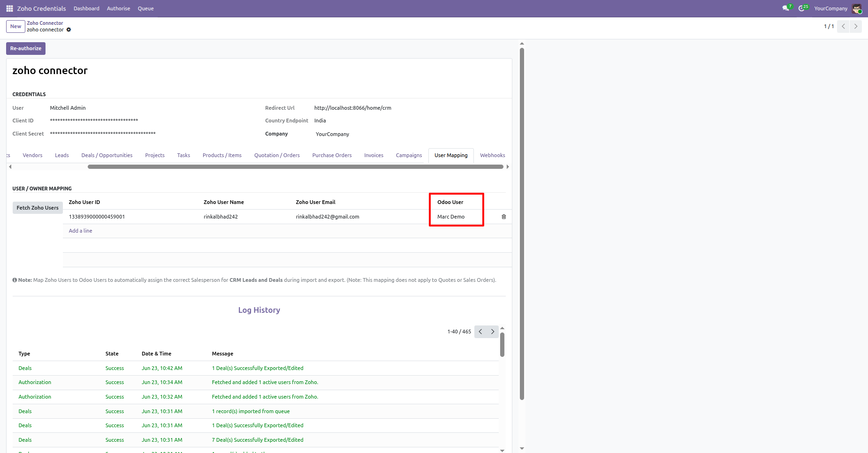
Task: Switch to the Tasks tab
Action: (x=183, y=155)
